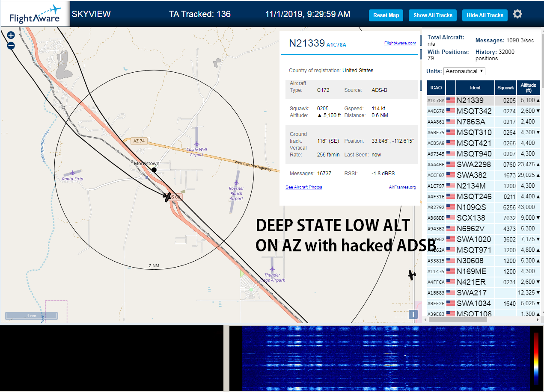
Task: Open FlightAware.com link in aircraft panel
Action: (x=400, y=43)
